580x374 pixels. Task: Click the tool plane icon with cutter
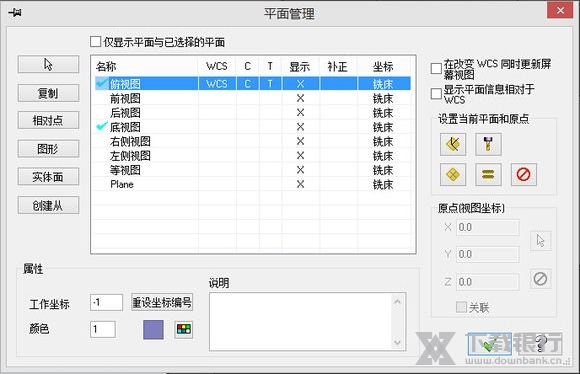click(x=488, y=144)
